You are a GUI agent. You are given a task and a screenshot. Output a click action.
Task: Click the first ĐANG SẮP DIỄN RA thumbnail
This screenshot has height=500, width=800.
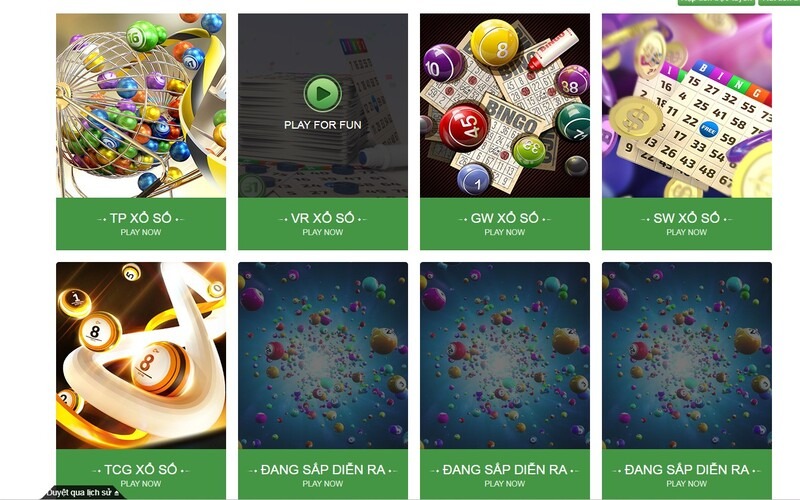pyautogui.click(x=322, y=356)
